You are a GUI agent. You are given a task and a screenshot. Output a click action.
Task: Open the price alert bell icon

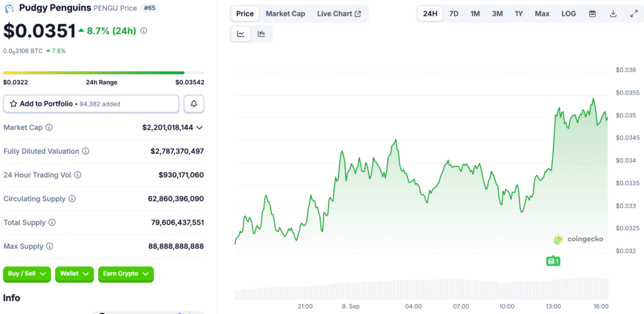coord(194,104)
